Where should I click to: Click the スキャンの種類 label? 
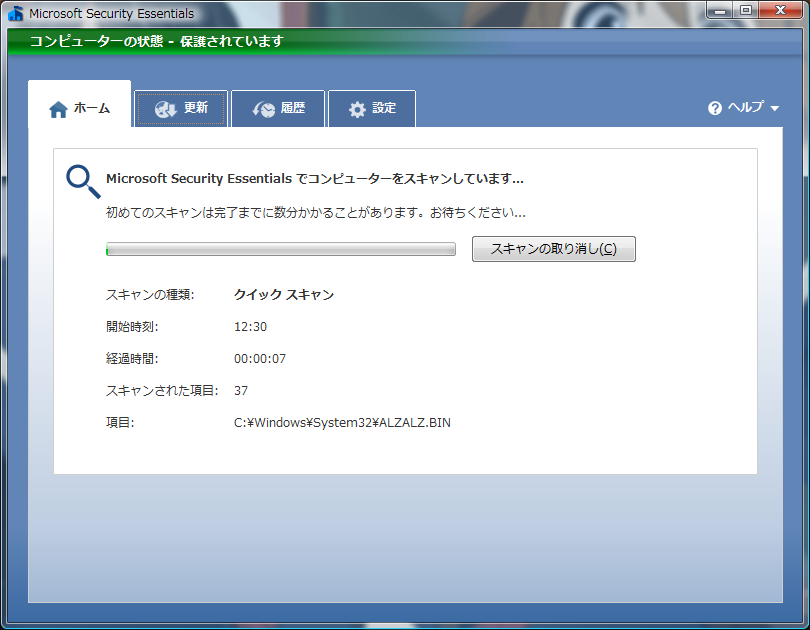pos(150,295)
